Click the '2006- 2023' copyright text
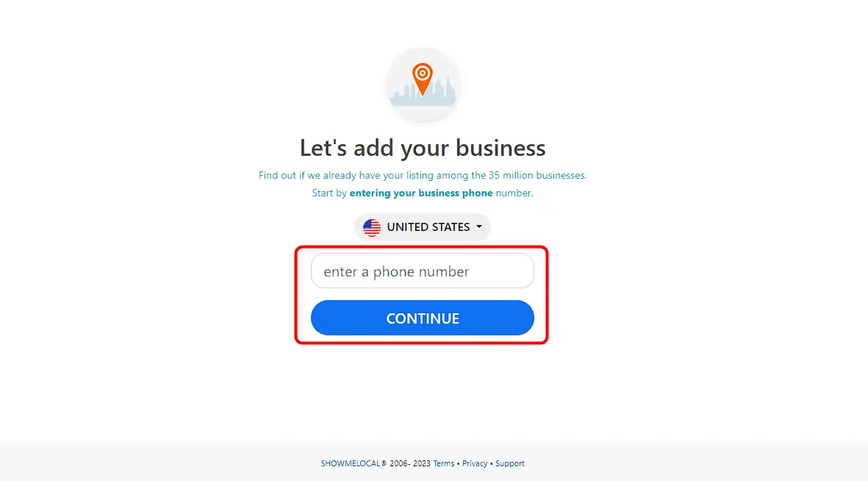Image resolution: width=868 pixels, height=481 pixels. click(409, 463)
